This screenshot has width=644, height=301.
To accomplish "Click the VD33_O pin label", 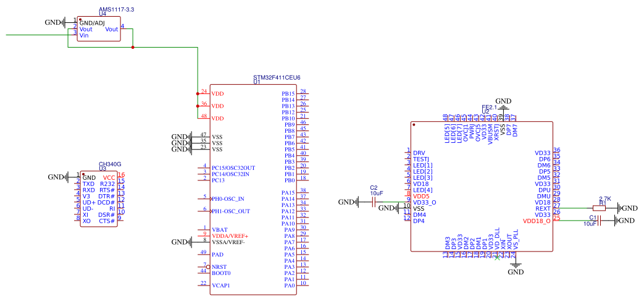I will click(x=424, y=202).
